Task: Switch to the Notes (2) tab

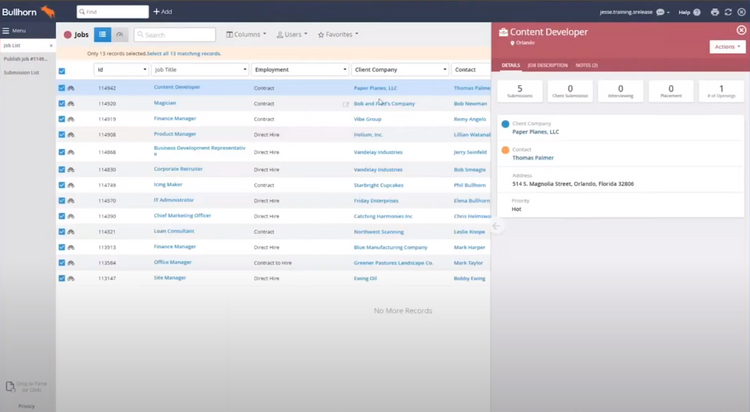Action: pyautogui.click(x=586, y=65)
